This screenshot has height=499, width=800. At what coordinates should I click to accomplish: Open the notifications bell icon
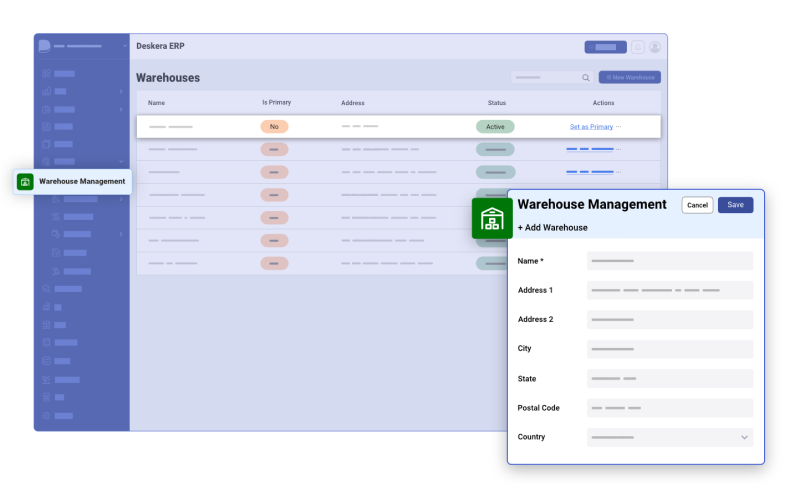[x=638, y=47]
